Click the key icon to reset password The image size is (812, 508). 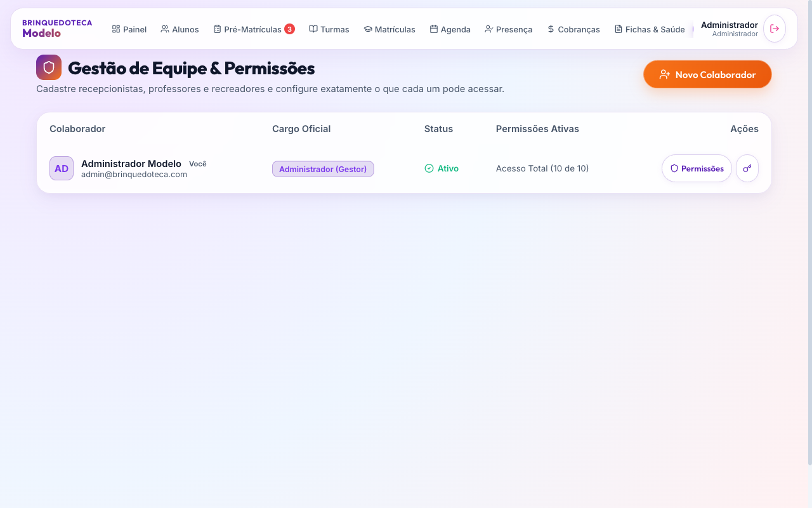[x=747, y=168]
